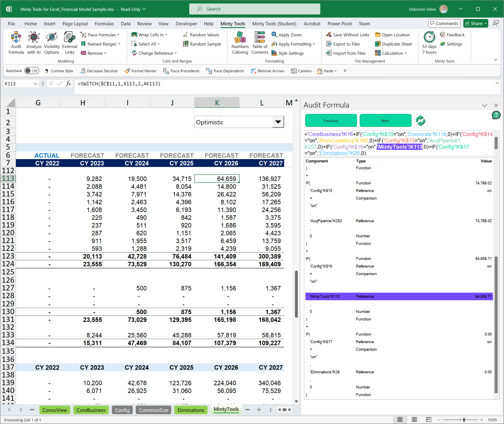Viewport: 504px width, 424px height.
Task: Click the Search box
Action: tap(255, 9)
